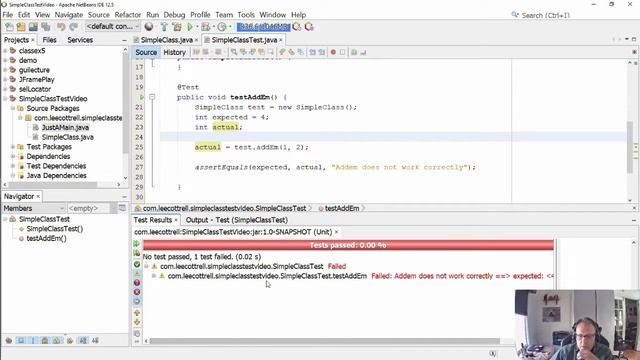Click the Next Failure down arrow icon

coord(137,322)
